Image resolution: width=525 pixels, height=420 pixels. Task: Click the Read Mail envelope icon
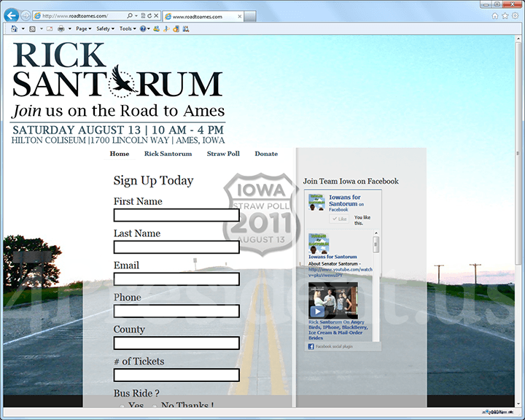click(x=50, y=29)
